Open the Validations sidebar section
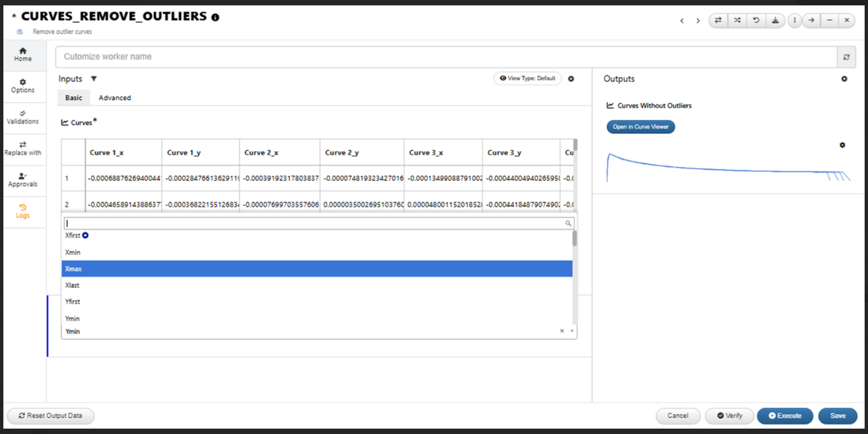The width and height of the screenshot is (868, 434). 23,117
